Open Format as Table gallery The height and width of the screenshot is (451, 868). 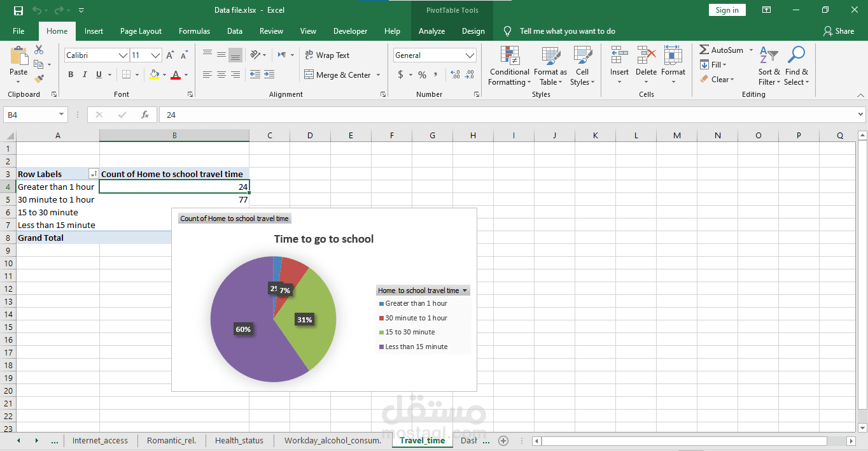(550, 66)
